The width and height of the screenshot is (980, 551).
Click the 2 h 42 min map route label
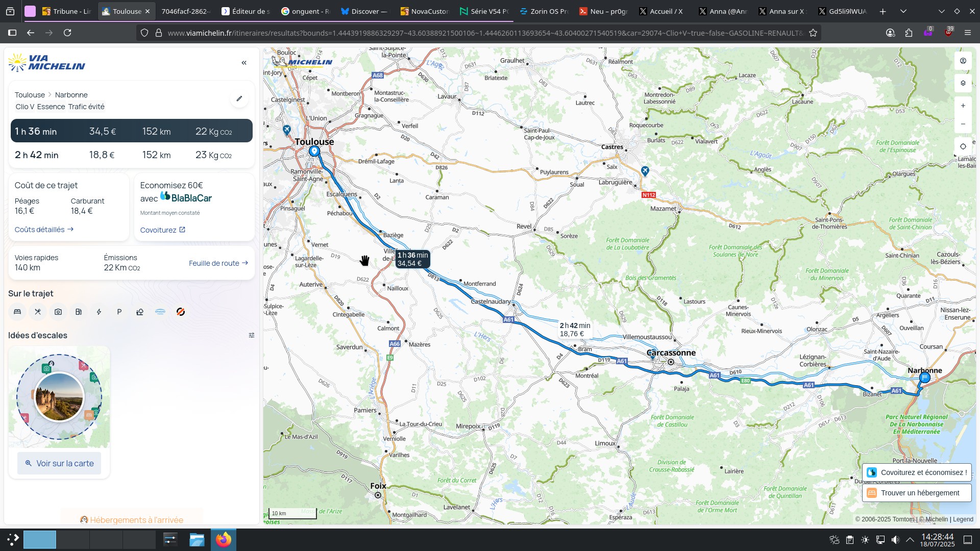(x=575, y=330)
